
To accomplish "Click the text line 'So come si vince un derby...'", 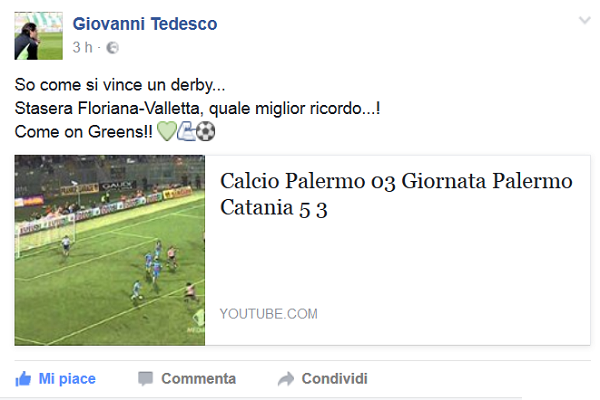I will [120, 85].
